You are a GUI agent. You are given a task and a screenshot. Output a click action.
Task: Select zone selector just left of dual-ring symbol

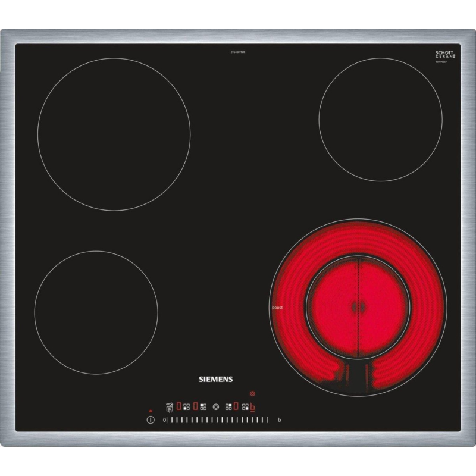(203, 407)
